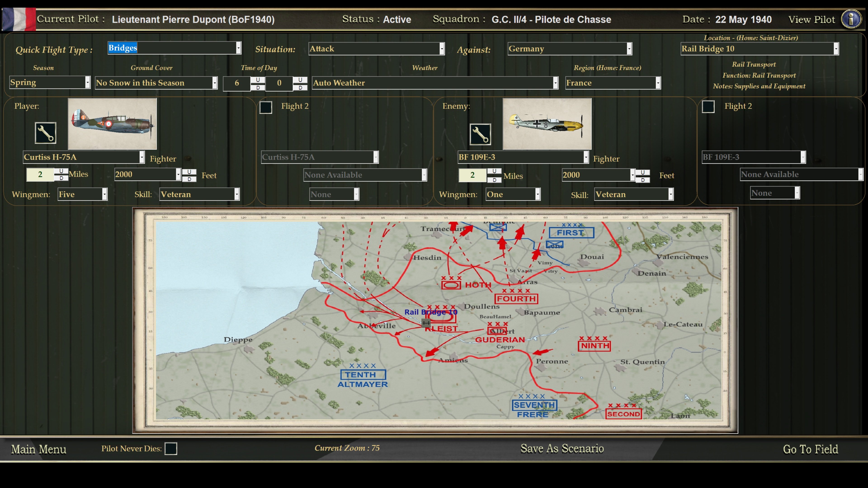Click the View Pilot info icon
Image resolution: width=868 pixels, height=488 pixels.
click(851, 19)
